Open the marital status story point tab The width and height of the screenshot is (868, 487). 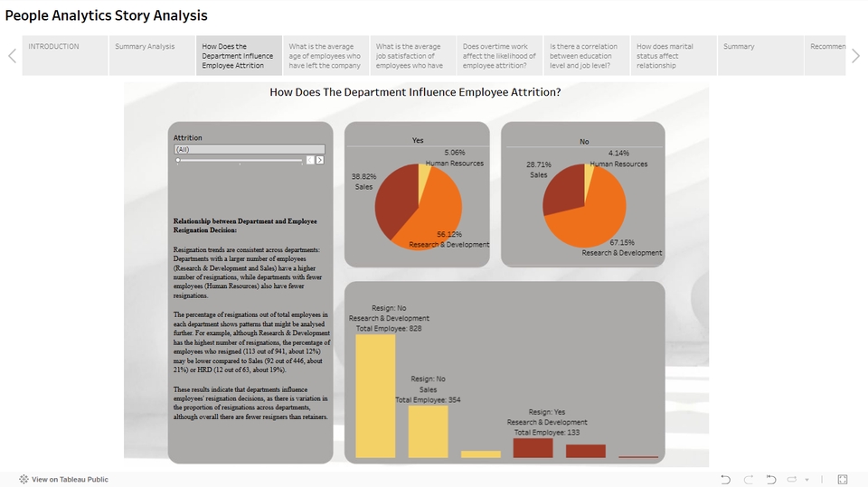pos(673,56)
